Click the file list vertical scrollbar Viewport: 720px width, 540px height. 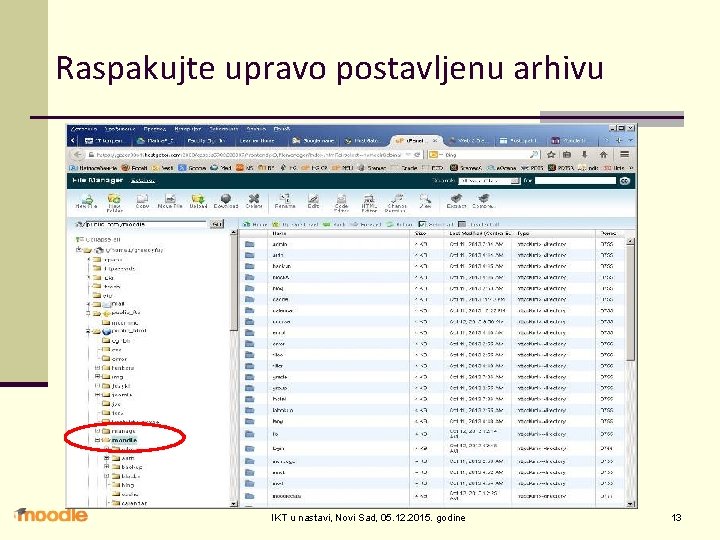(x=630, y=303)
